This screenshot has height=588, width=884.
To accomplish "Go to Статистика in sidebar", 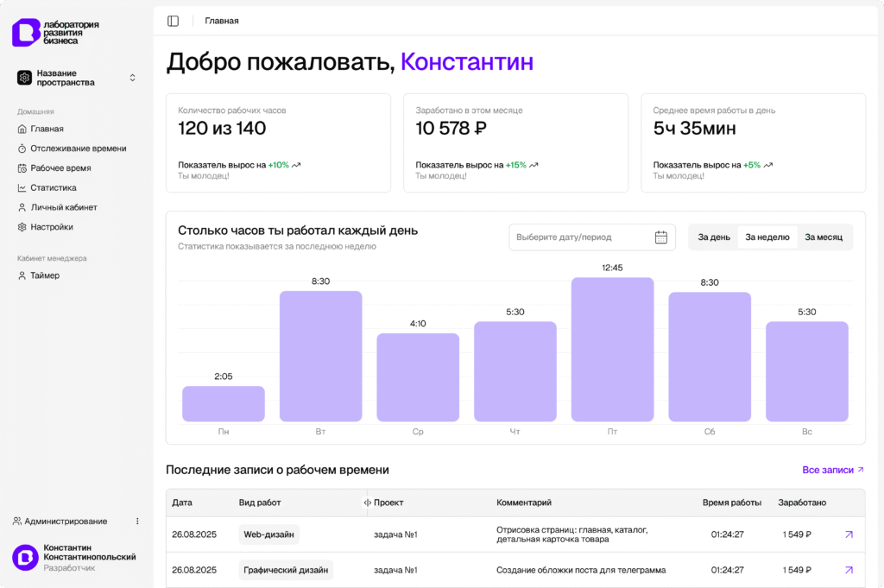I will tap(54, 187).
